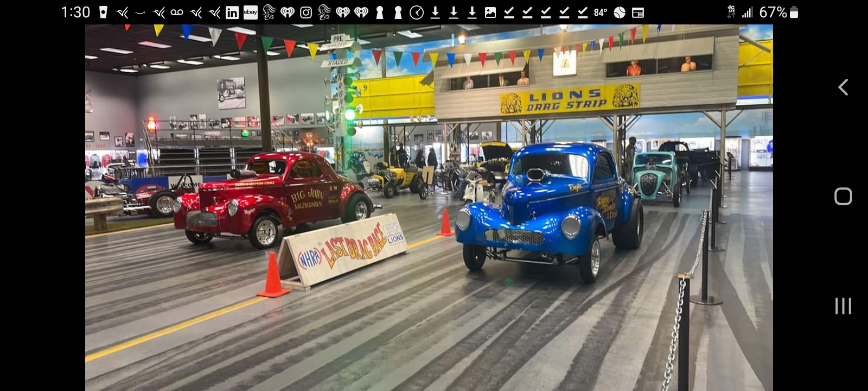Go back with the navigation back arrow

tap(843, 87)
